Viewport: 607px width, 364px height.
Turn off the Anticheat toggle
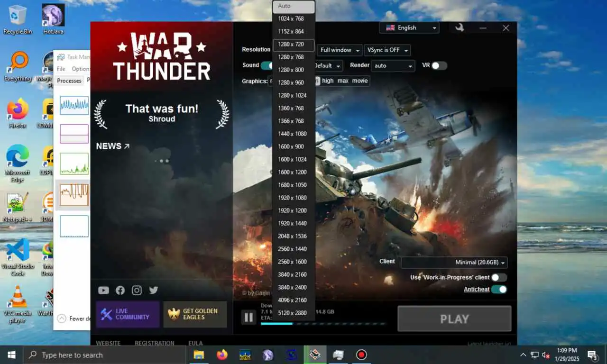(x=499, y=289)
